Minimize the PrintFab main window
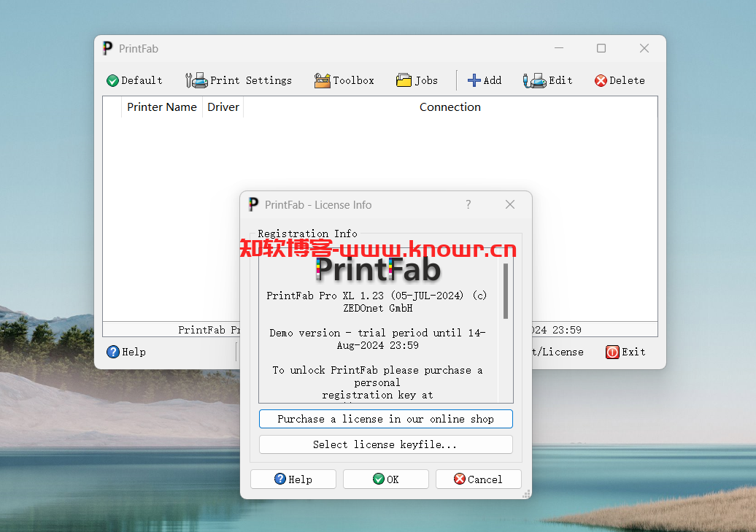Image resolution: width=756 pixels, height=532 pixels. point(559,48)
